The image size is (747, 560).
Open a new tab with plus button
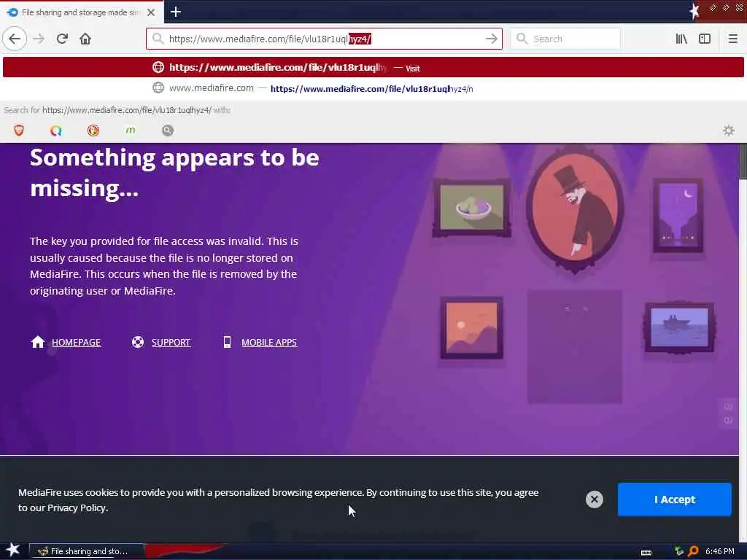tap(176, 12)
